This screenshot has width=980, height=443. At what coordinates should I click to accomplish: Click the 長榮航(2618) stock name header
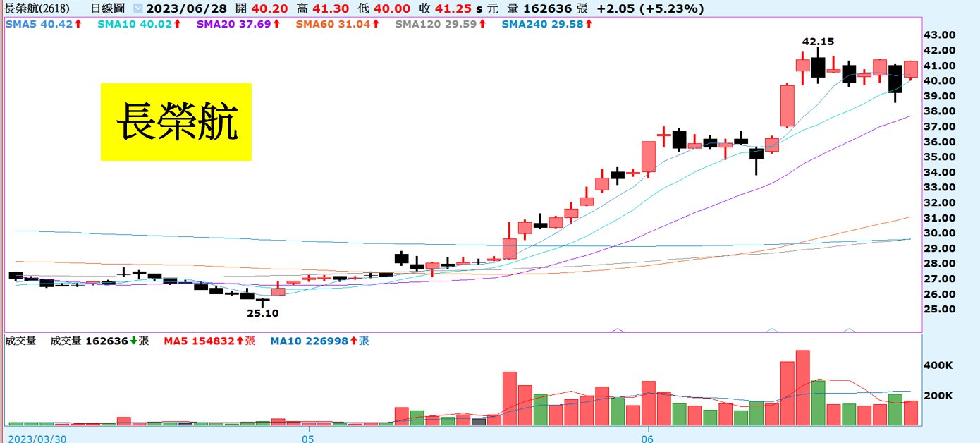click(37, 9)
